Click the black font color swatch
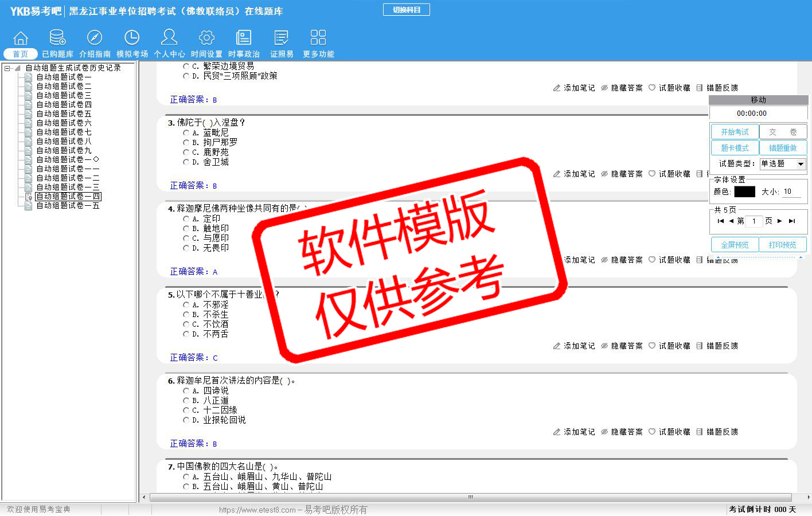The height and width of the screenshot is (516, 812). click(x=744, y=192)
